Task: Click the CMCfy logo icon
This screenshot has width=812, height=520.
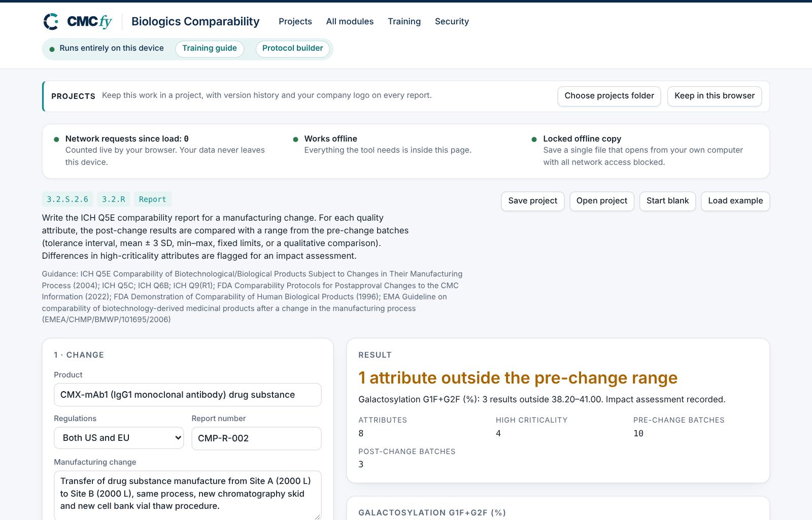Action: (x=51, y=21)
